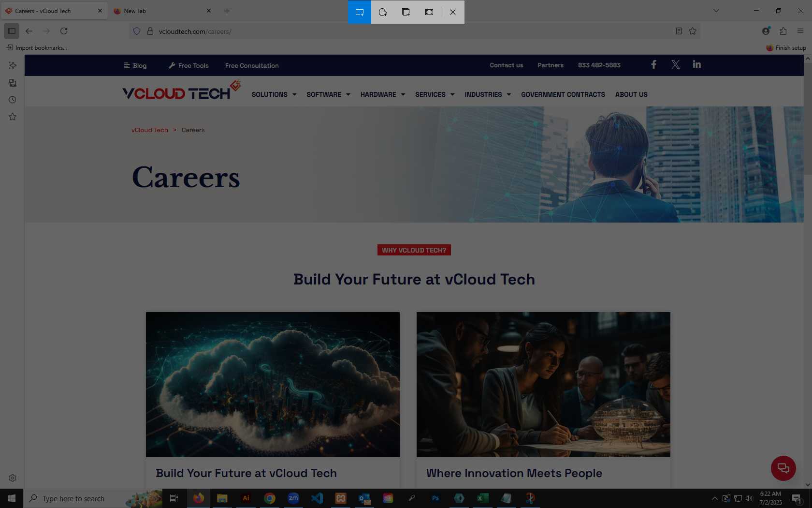View site security padlock info
Image resolution: width=812 pixels, height=508 pixels.
point(150,31)
